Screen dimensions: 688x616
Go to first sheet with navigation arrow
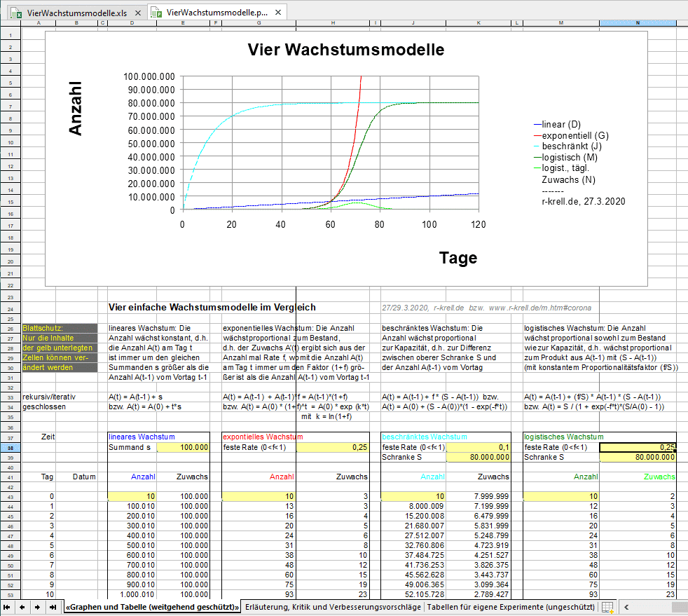pyautogui.click(x=8, y=607)
